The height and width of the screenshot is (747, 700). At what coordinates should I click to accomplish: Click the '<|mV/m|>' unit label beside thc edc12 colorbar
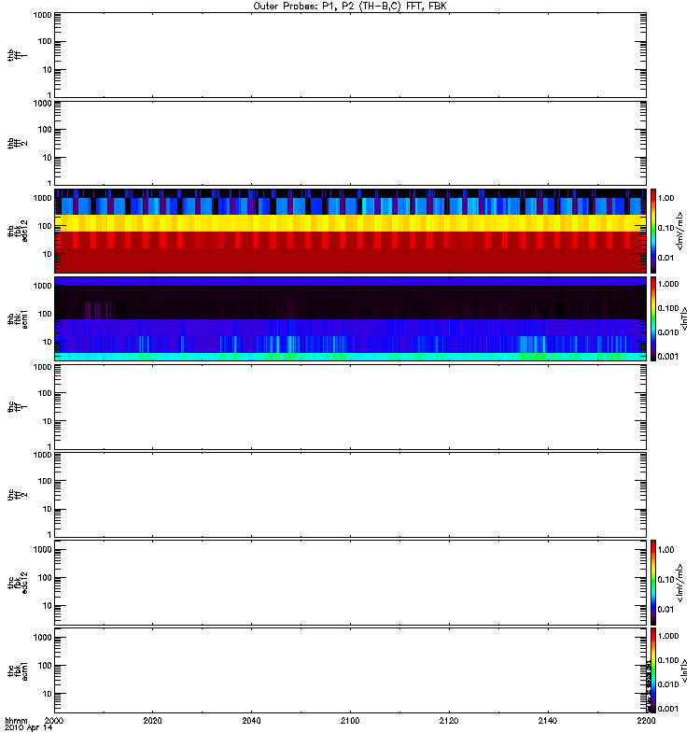[x=680, y=583]
